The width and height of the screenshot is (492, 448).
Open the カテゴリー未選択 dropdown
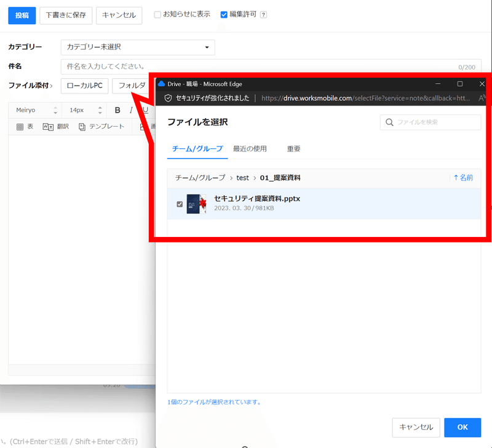click(137, 47)
